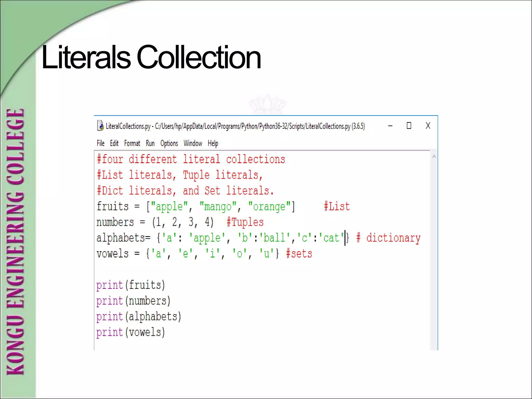The width and height of the screenshot is (532, 399).
Task: Open the Edit menu
Action: point(114,143)
